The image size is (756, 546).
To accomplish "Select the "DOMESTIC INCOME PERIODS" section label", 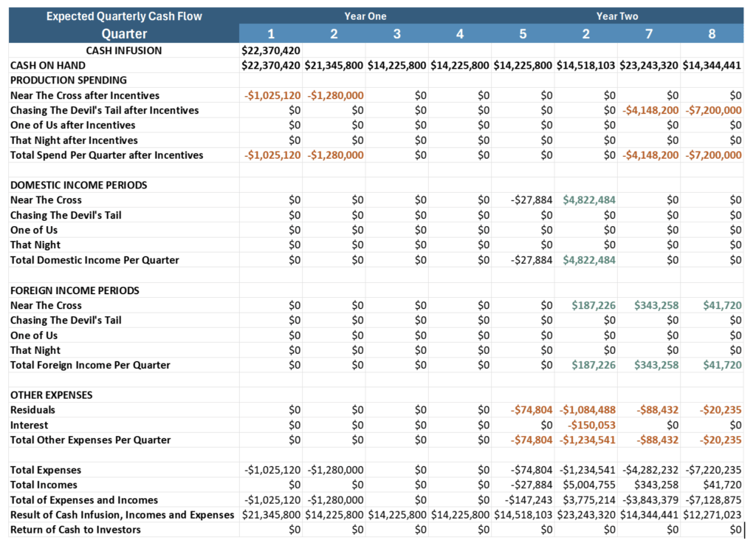I will [x=78, y=185].
